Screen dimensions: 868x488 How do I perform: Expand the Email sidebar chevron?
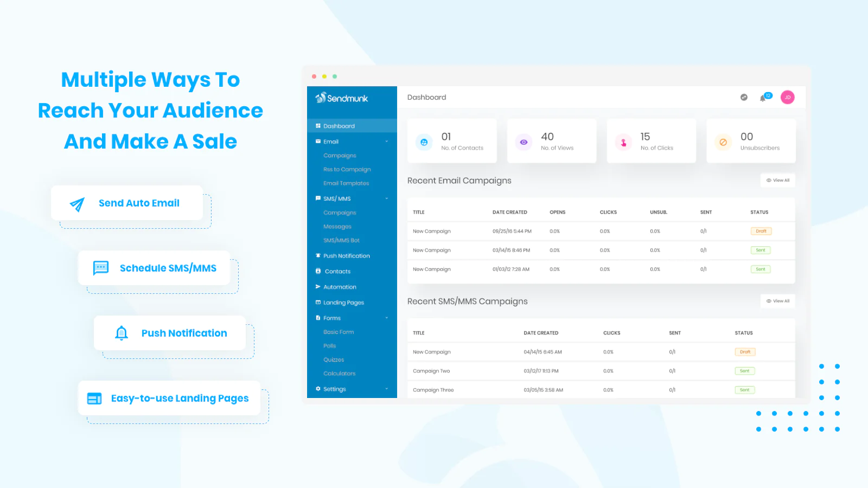coord(387,142)
